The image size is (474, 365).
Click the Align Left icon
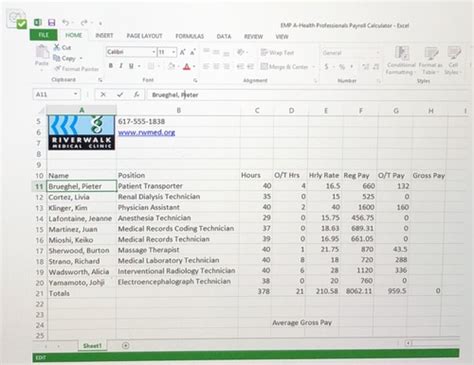point(206,66)
